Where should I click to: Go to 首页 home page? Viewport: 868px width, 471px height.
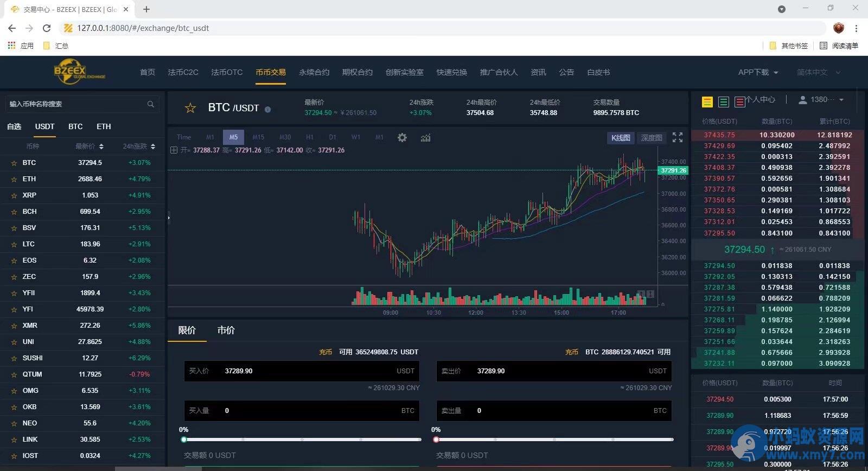pyautogui.click(x=148, y=72)
